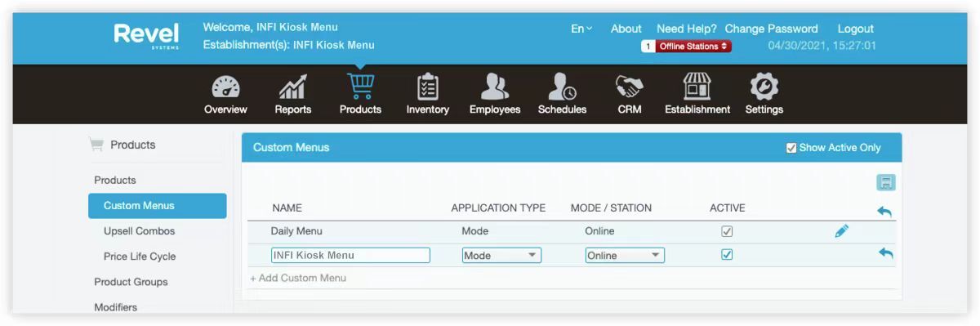Open Modifiers in sidebar
The image size is (980, 326).
click(115, 307)
